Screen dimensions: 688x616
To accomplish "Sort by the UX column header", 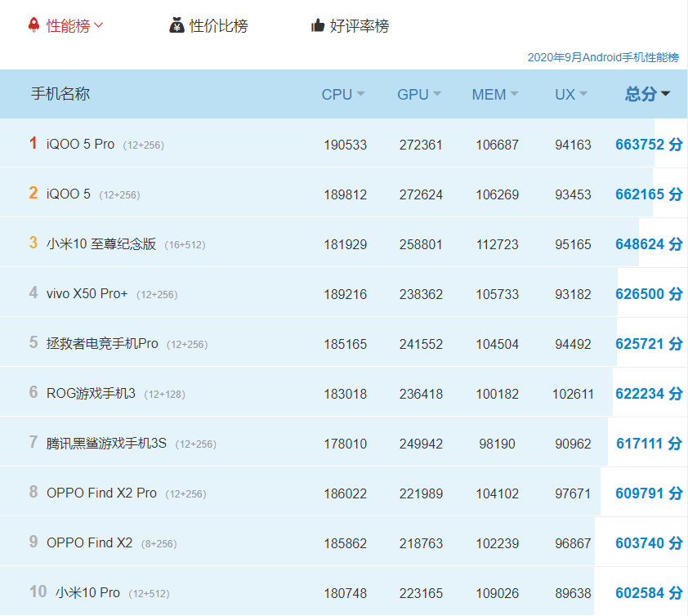I will coord(571,94).
